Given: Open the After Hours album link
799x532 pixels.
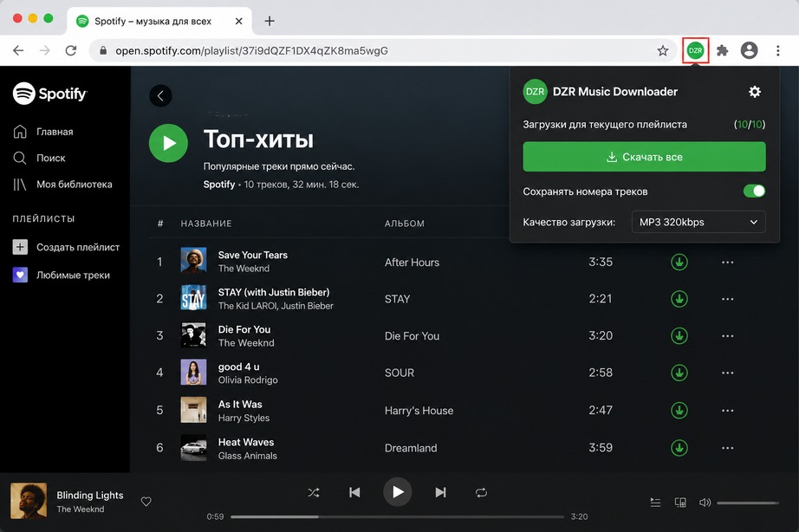Looking at the screenshot, I should 412,263.
